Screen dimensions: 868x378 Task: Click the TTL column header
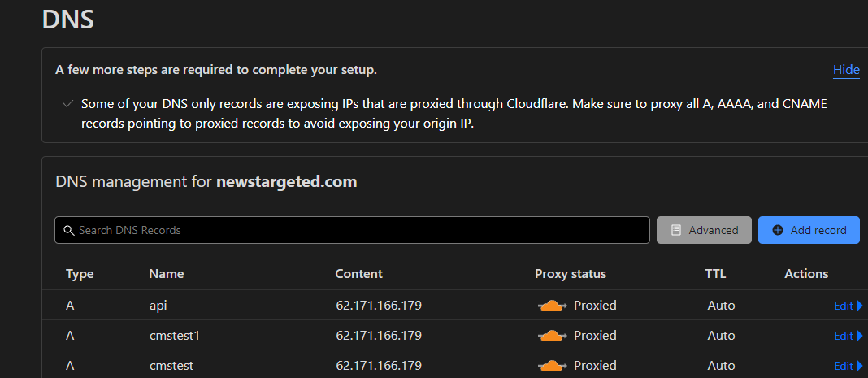pos(715,274)
